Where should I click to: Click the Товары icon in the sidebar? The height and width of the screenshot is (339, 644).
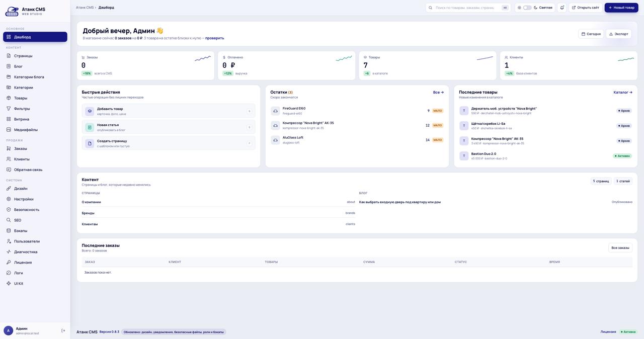click(x=9, y=98)
